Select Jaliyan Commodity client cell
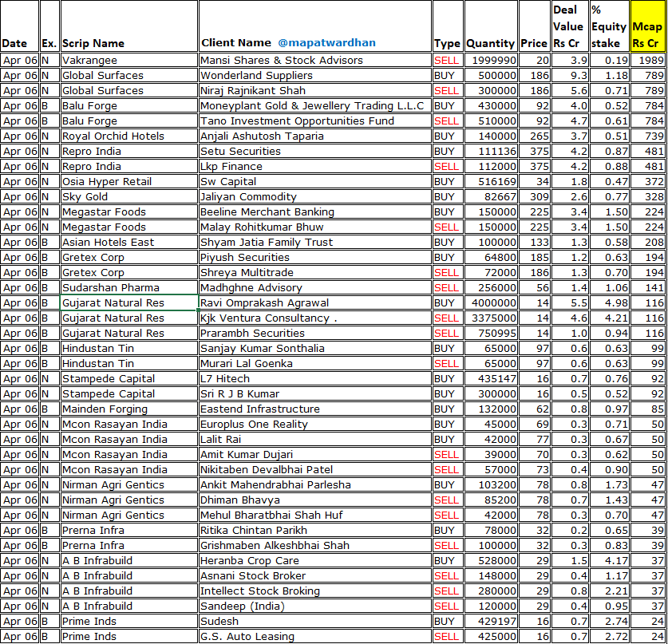The image size is (668, 644). pyautogui.click(x=314, y=197)
